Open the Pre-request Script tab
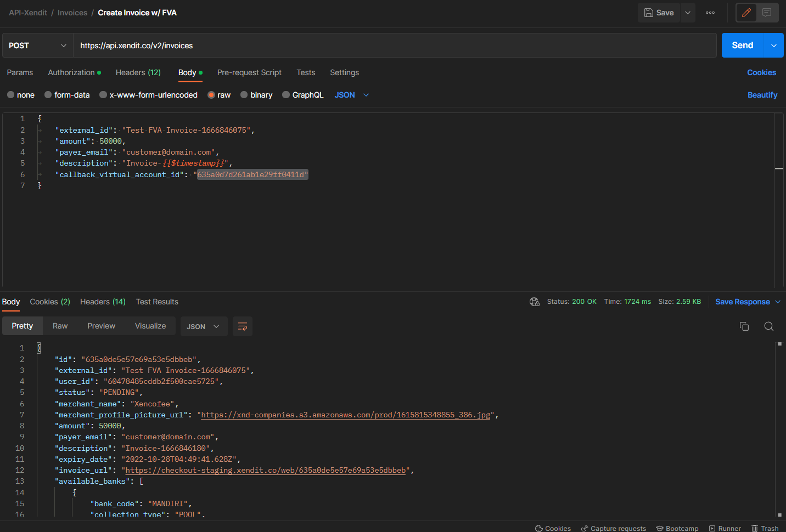This screenshot has width=786, height=532. [249, 72]
